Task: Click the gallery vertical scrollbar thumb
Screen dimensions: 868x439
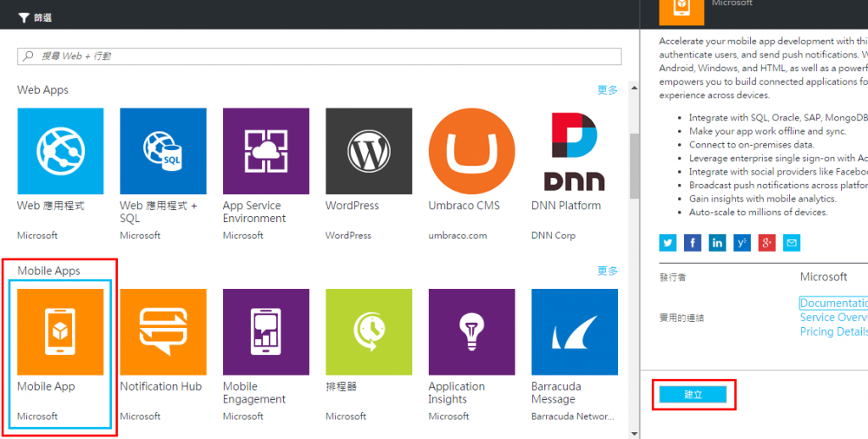Action: click(x=634, y=166)
